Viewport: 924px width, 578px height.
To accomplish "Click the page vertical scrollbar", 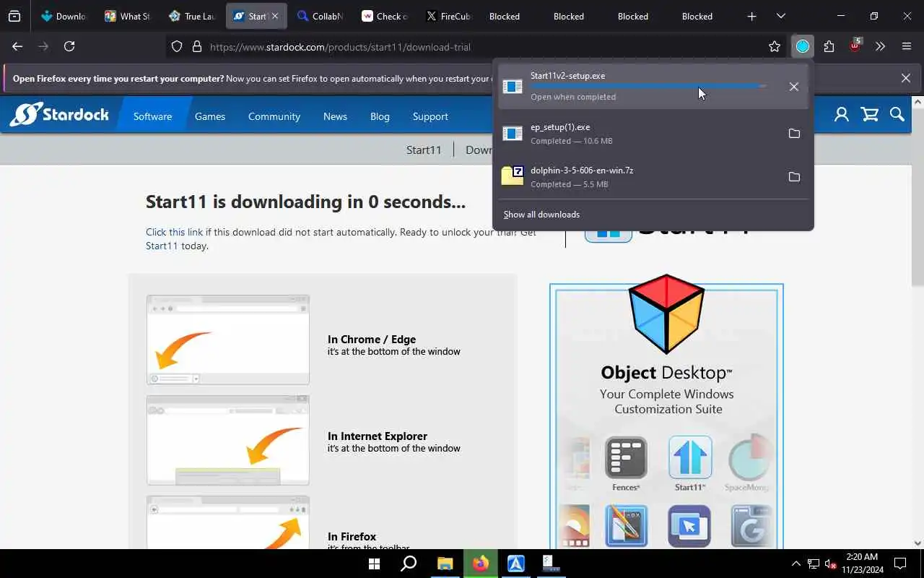I will (x=918, y=195).
